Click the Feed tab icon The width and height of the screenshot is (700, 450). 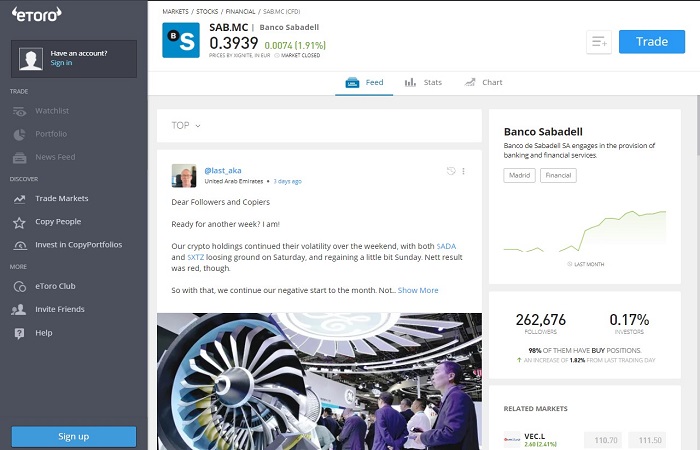352,83
